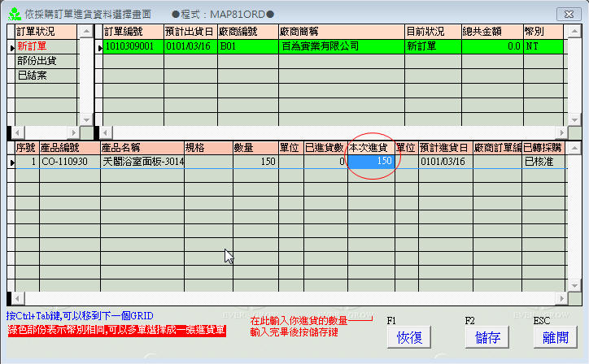This screenshot has height=364, width=589.
Task: Click the 本次進貨 column header
Action: [370, 148]
